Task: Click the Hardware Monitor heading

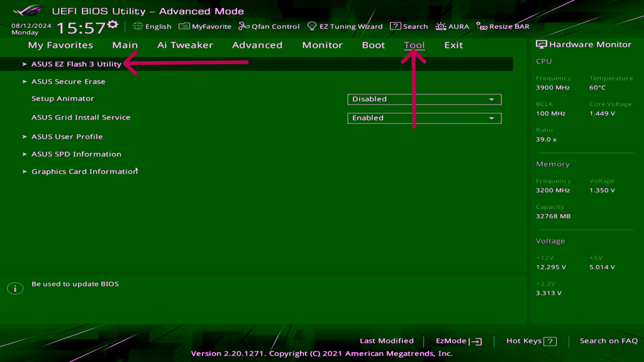Action: 590,44
